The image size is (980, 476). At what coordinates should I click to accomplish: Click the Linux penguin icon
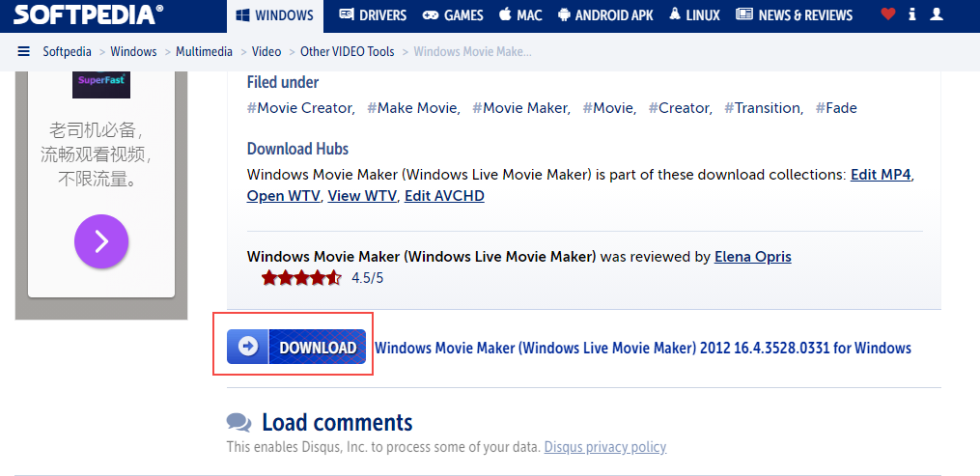tap(675, 14)
